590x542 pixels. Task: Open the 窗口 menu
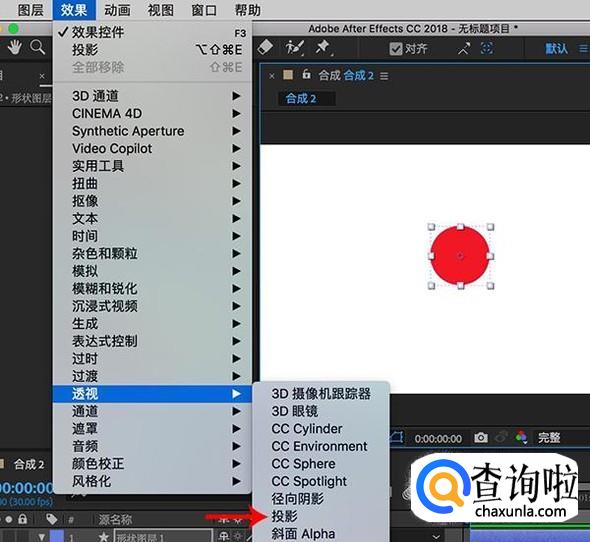tap(204, 10)
